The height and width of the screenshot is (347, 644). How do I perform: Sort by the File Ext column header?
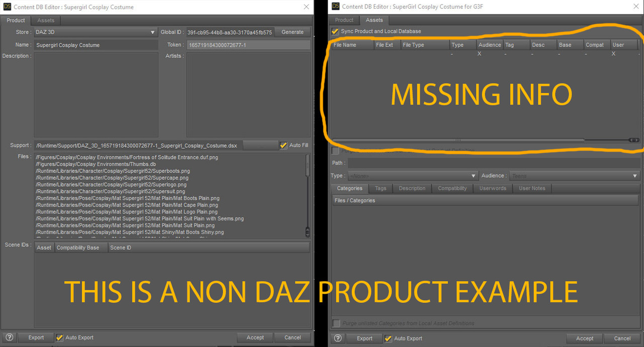pos(387,45)
